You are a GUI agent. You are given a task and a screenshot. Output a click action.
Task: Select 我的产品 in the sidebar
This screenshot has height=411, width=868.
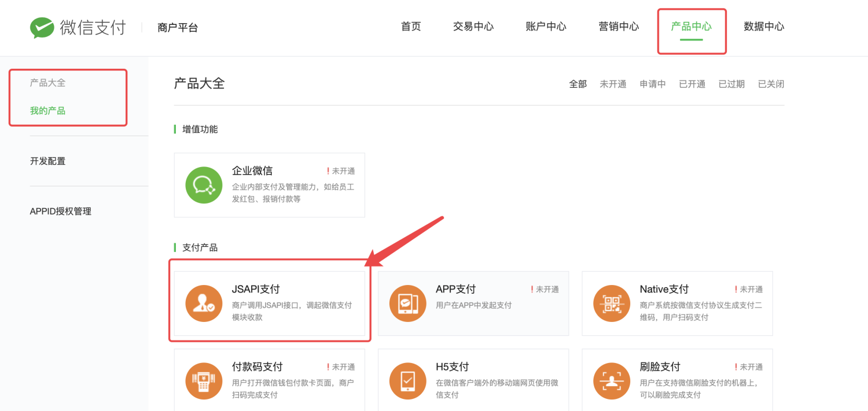pos(47,110)
